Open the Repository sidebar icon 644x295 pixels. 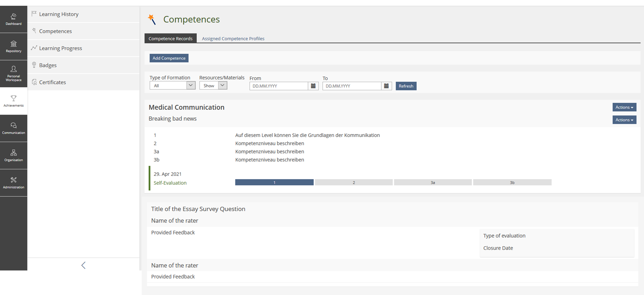[x=13, y=46]
